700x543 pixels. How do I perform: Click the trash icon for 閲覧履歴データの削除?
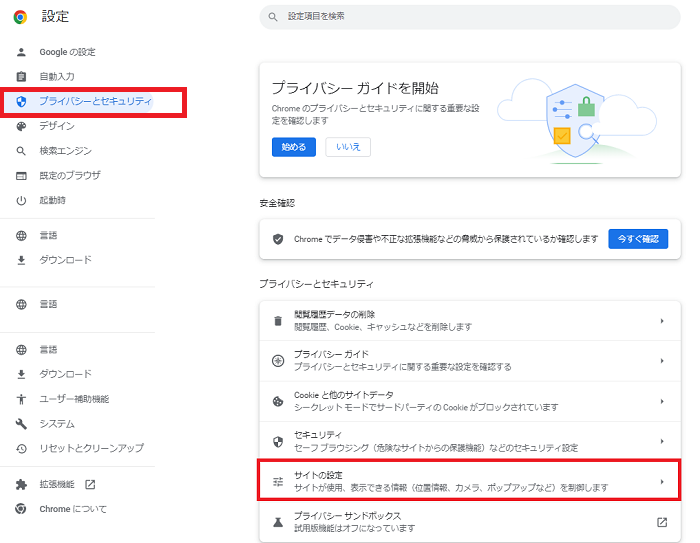[x=278, y=321]
